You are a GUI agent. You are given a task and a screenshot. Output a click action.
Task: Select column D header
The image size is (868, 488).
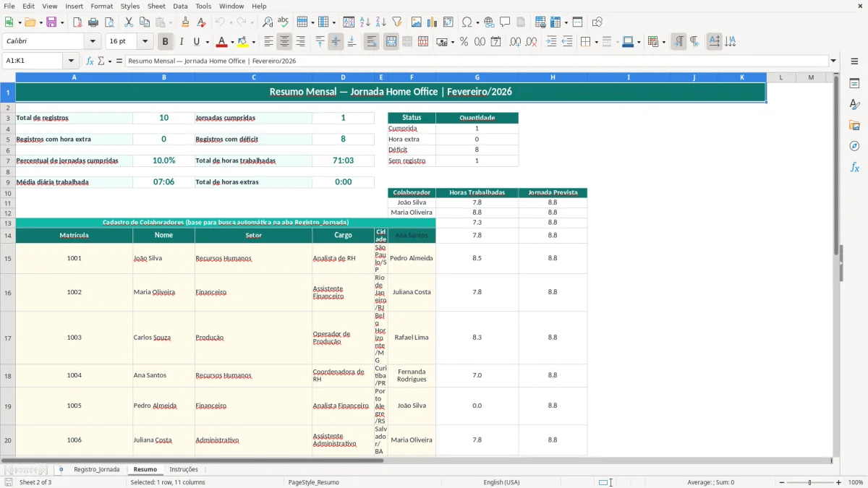(343, 77)
